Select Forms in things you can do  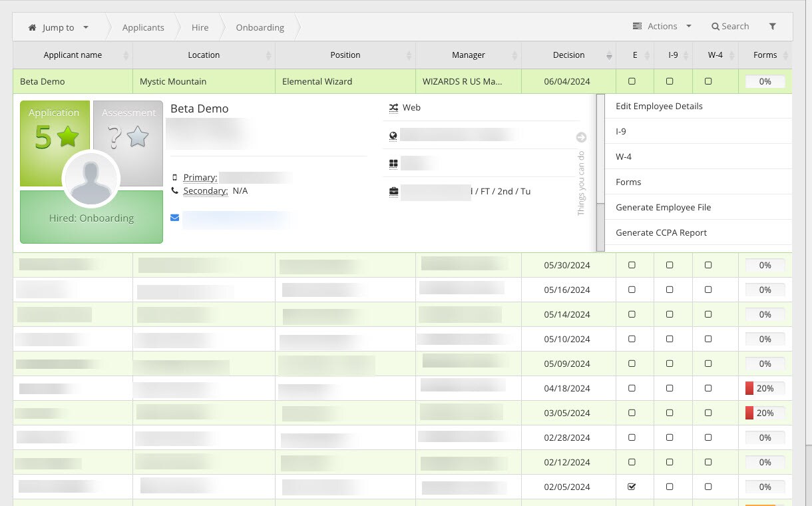tap(698, 182)
